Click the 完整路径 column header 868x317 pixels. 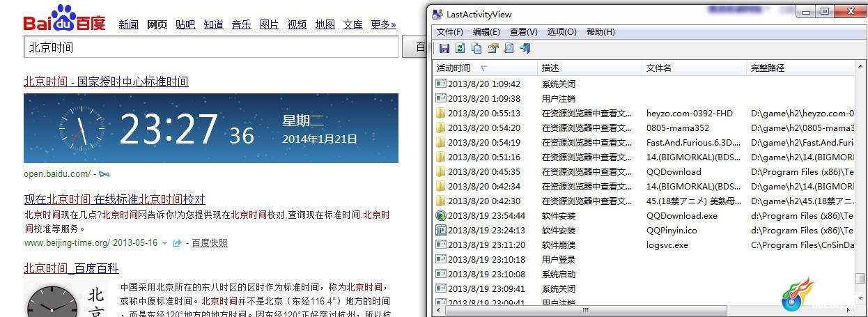pyautogui.click(x=800, y=68)
